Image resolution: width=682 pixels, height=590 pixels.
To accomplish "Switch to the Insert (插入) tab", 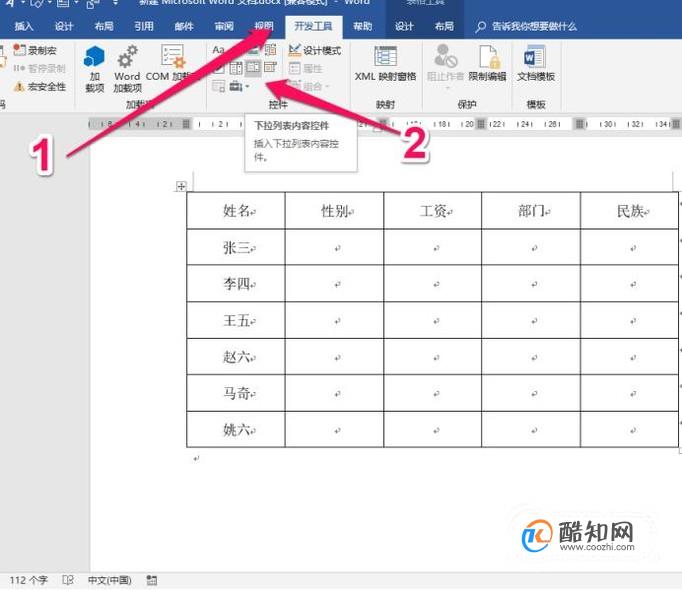I will [23, 27].
